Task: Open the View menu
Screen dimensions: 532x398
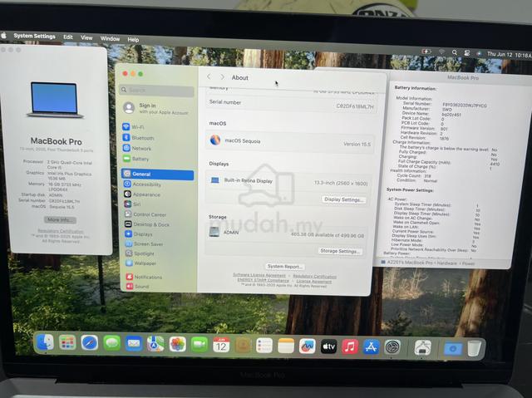Action: [86, 37]
